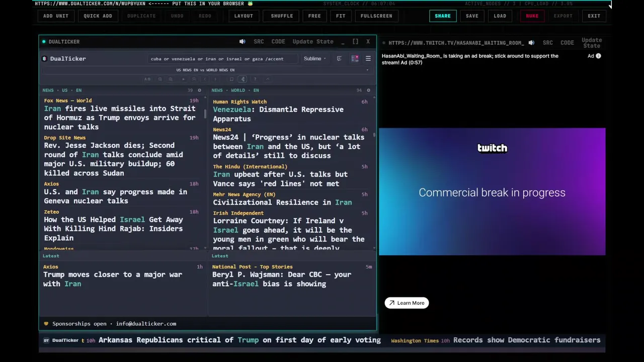Open the LAYOUT menu
The image size is (644, 362).
pyautogui.click(x=244, y=16)
